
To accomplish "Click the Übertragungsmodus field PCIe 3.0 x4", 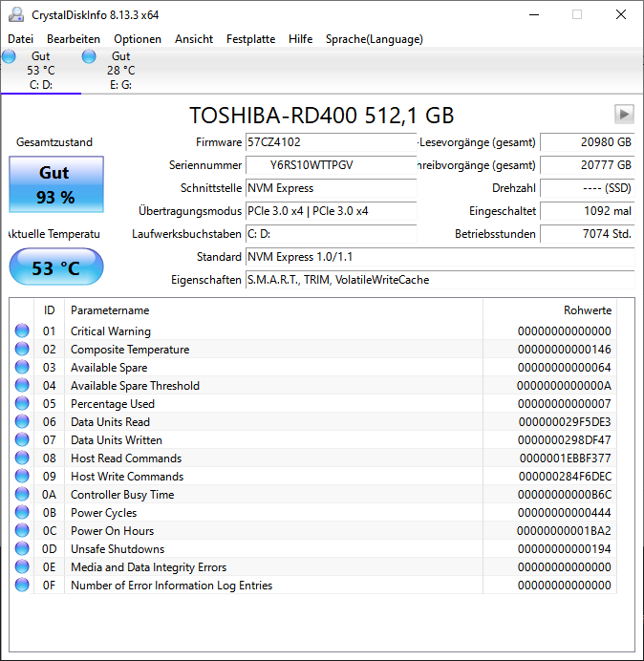I will [x=331, y=211].
